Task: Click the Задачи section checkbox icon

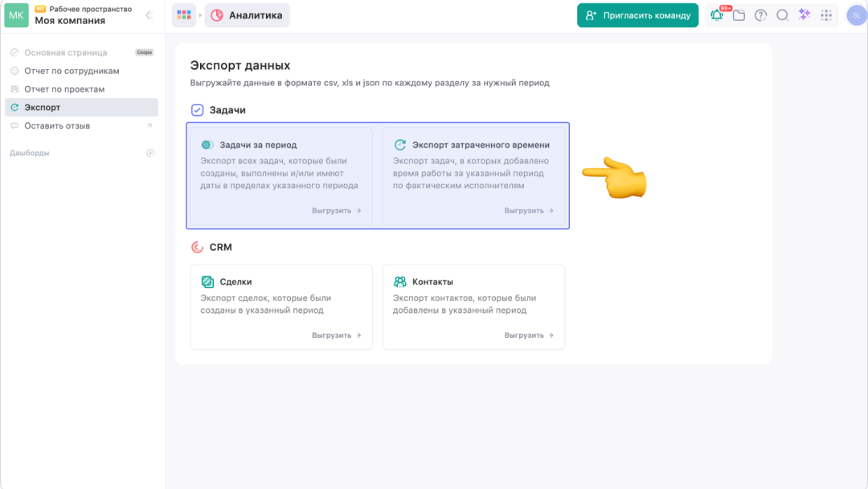Action: [x=198, y=110]
